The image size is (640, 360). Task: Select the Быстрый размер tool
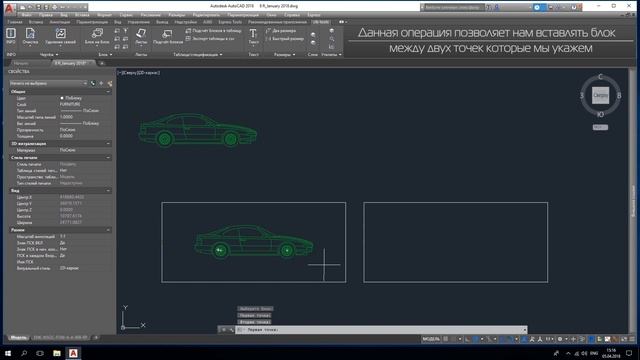(285, 39)
